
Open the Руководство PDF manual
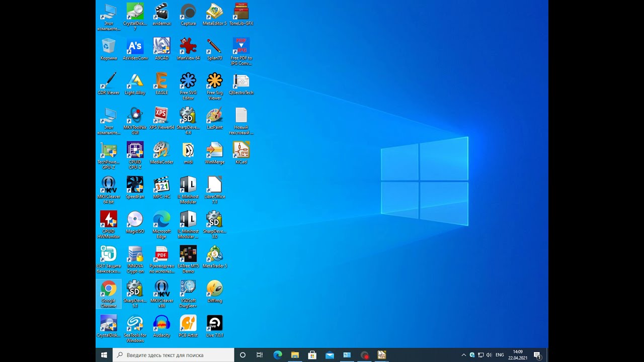point(162,260)
